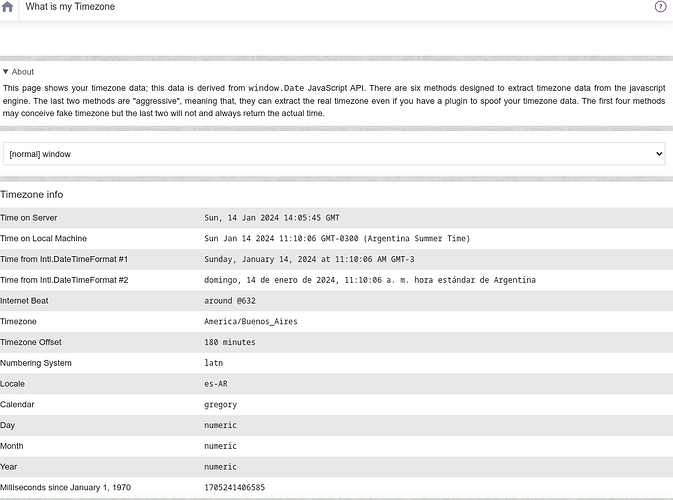
Task: Click the around @632 Internet Beat value
Action: pos(230,300)
